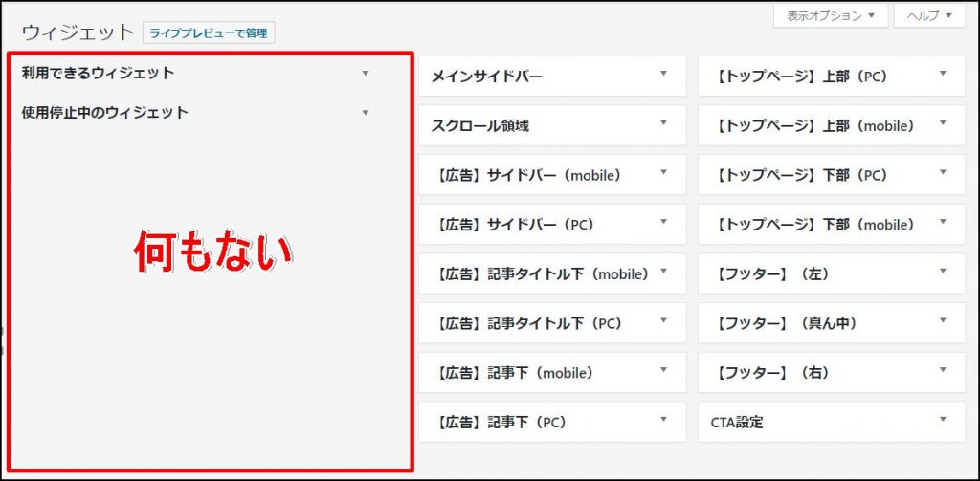This screenshot has height=481, width=980.
Task: Expand 利用できるウィジェット section arrow
Action: point(366,73)
